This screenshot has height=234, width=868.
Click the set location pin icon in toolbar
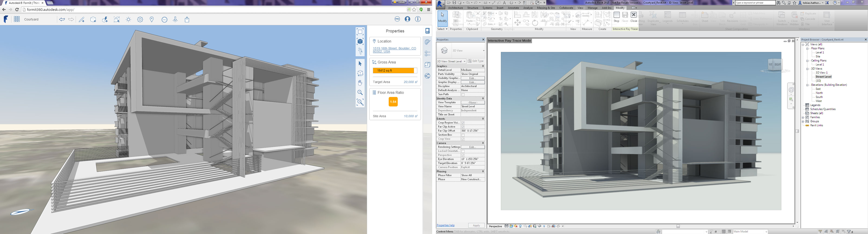[152, 19]
